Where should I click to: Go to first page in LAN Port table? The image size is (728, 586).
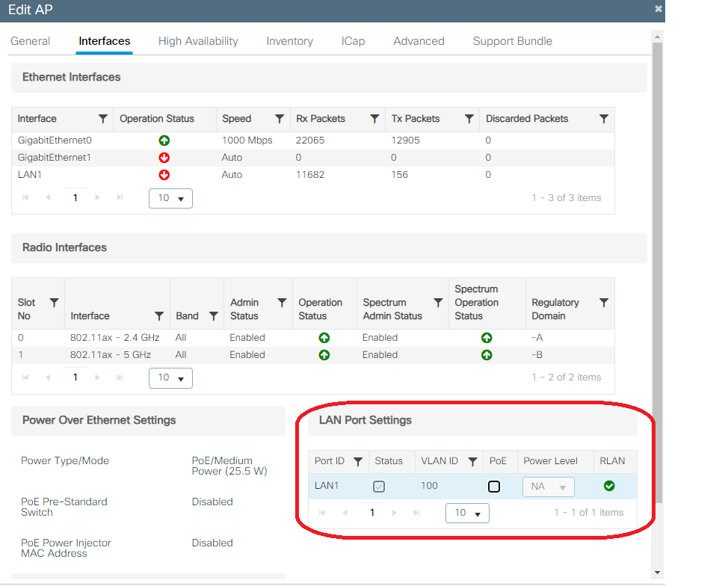click(322, 513)
